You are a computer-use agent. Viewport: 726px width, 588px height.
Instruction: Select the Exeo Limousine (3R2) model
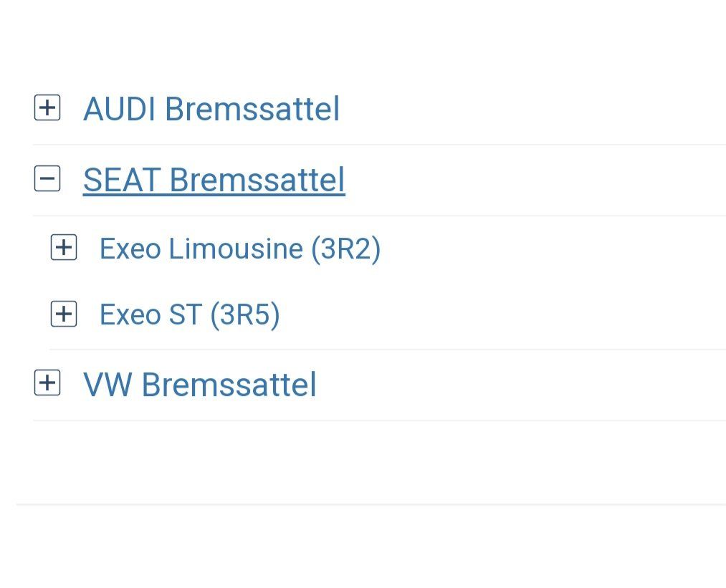click(x=240, y=249)
